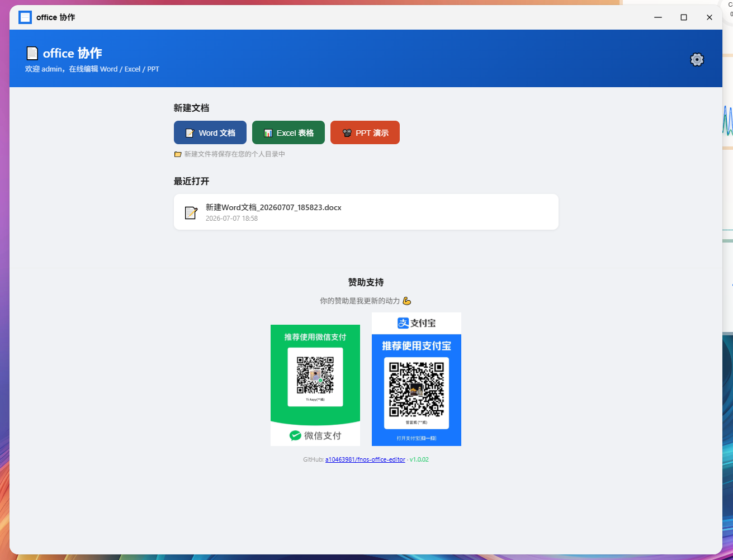This screenshot has width=733, height=560.
Task: Minimize the office 协作 window
Action: tap(658, 17)
